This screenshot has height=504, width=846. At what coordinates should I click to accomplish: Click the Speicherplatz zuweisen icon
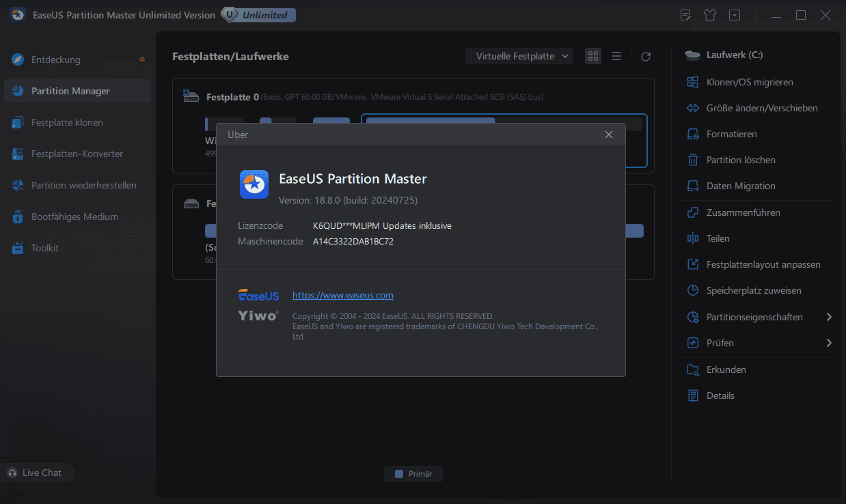click(x=693, y=290)
